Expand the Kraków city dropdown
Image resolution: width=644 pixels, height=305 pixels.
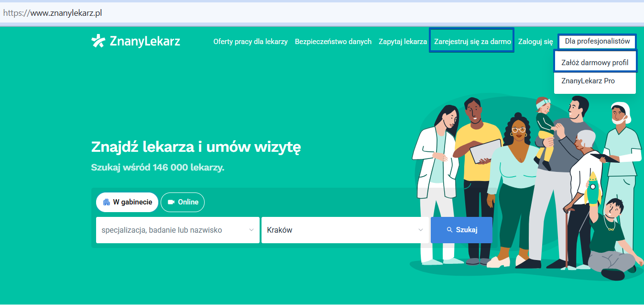click(x=419, y=230)
